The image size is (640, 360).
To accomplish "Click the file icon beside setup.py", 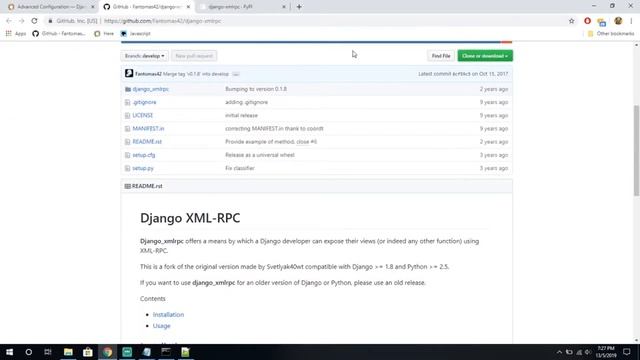I will [x=127, y=168].
